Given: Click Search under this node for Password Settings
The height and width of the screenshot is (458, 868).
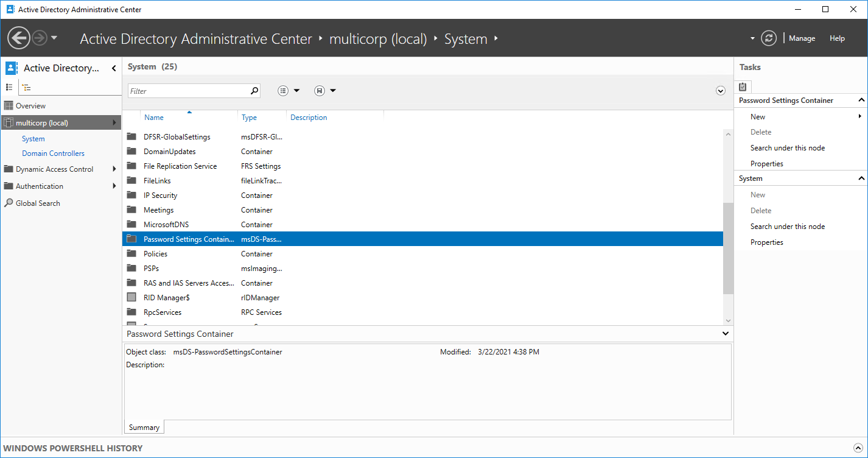Looking at the screenshot, I should pyautogui.click(x=788, y=148).
